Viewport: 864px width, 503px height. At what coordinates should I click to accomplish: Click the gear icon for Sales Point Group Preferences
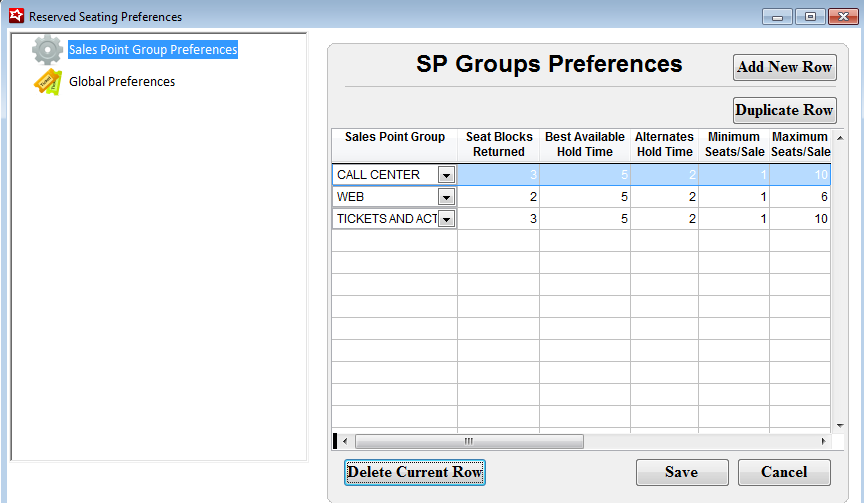click(47, 50)
